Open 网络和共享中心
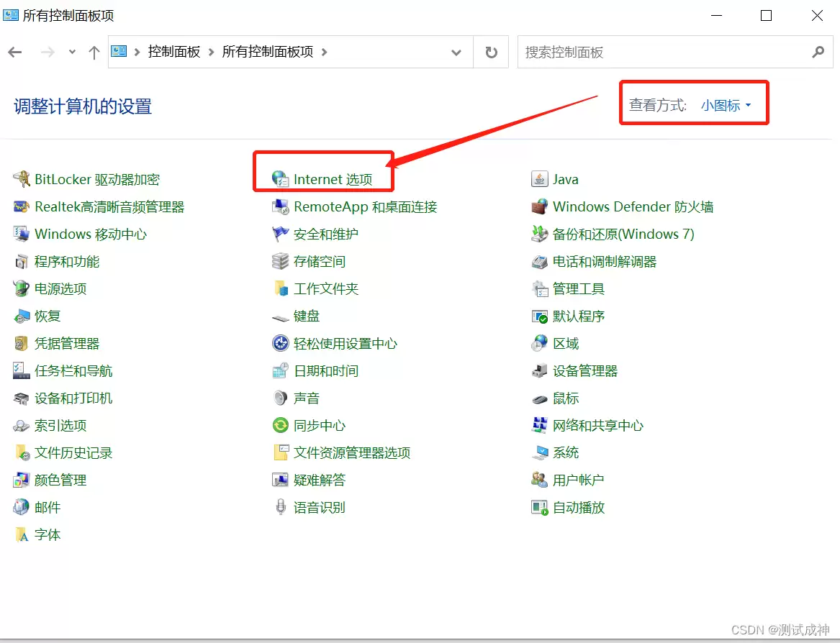The width and height of the screenshot is (840, 643). pos(597,425)
